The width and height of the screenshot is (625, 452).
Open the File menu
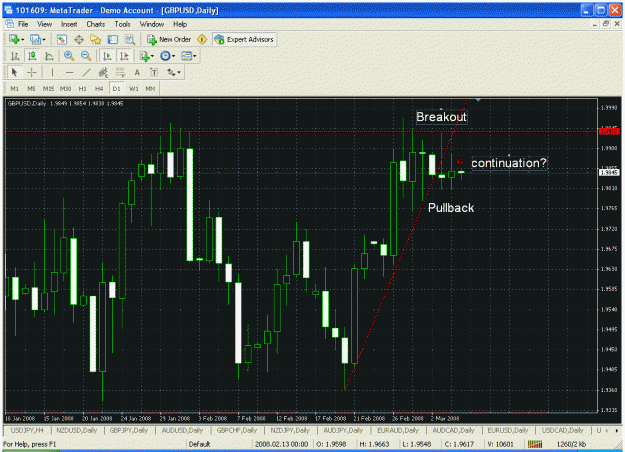pyautogui.click(x=23, y=24)
